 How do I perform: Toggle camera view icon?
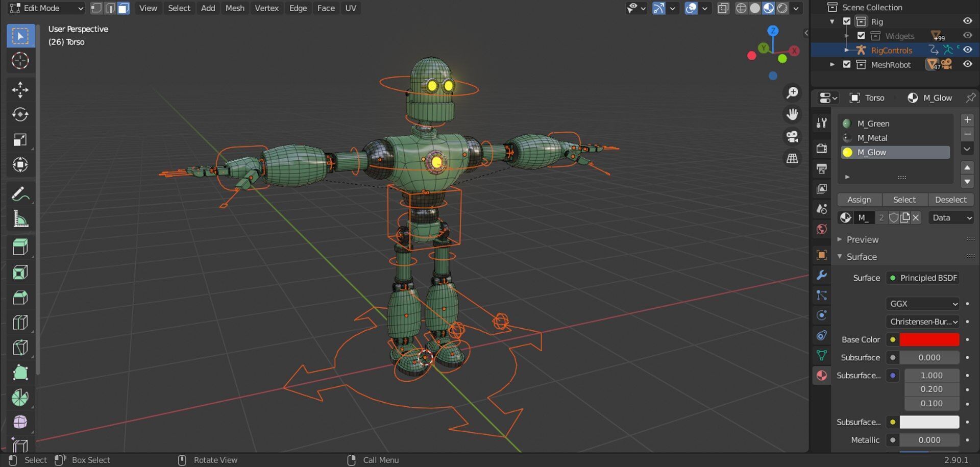pos(792,136)
